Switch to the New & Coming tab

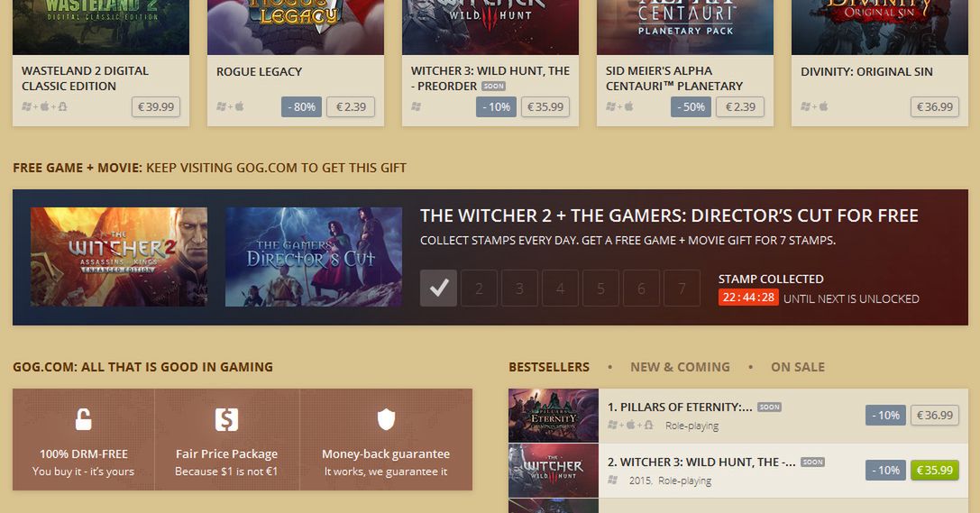click(680, 367)
